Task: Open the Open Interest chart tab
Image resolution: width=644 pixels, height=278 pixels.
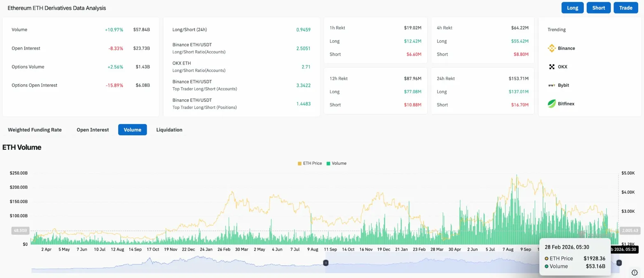Action: pyautogui.click(x=92, y=130)
